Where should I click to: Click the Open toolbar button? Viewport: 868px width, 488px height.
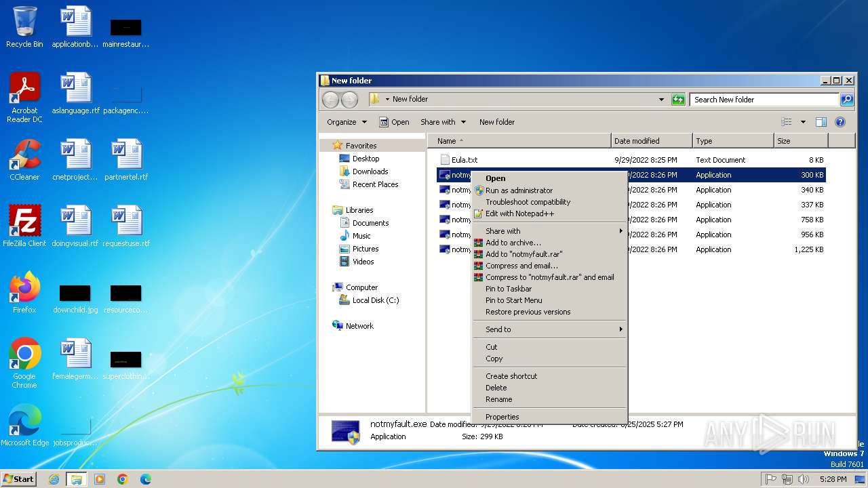coord(394,122)
